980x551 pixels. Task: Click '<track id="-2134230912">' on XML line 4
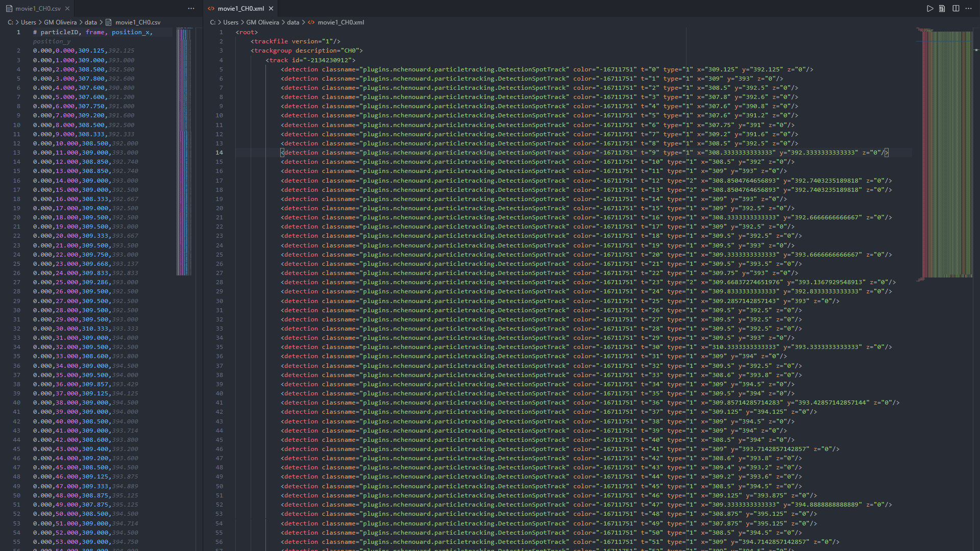[x=310, y=60]
